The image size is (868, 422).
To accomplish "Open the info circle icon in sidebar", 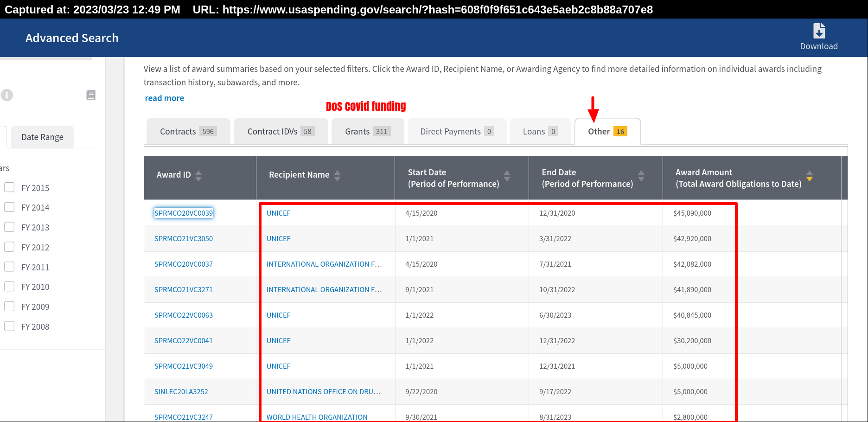I will (6, 95).
